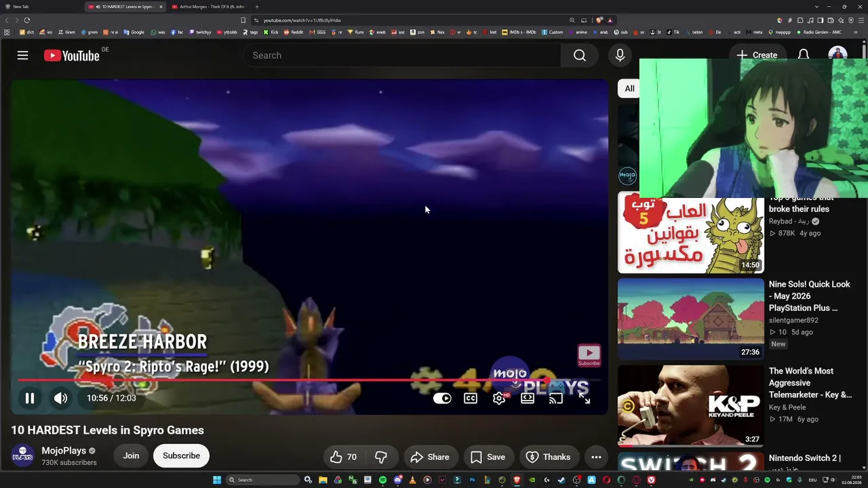This screenshot has width=868, height=488.
Task: Open the Arabic broken-rules games thumbnail
Action: pyautogui.click(x=690, y=232)
